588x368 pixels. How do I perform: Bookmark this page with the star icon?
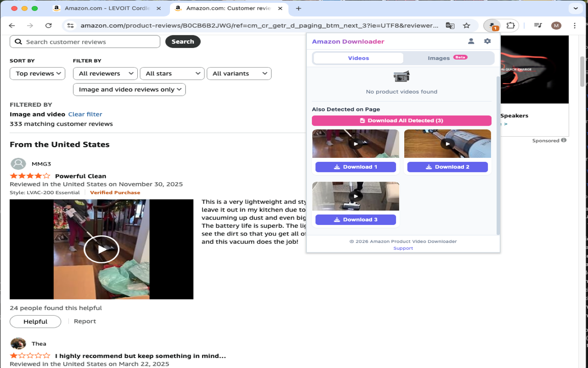click(467, 26)
